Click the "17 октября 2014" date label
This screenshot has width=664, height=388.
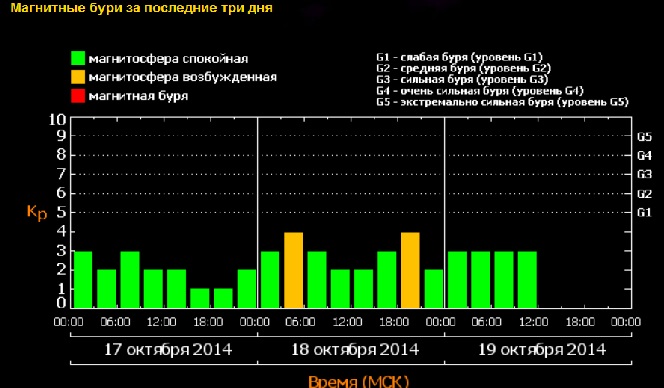pyautogui.click(x=168, y=350)
